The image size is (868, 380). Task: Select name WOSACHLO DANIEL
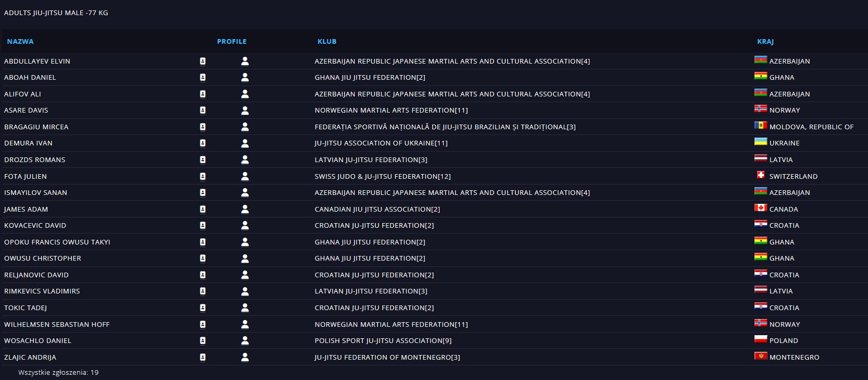[37, 340]
